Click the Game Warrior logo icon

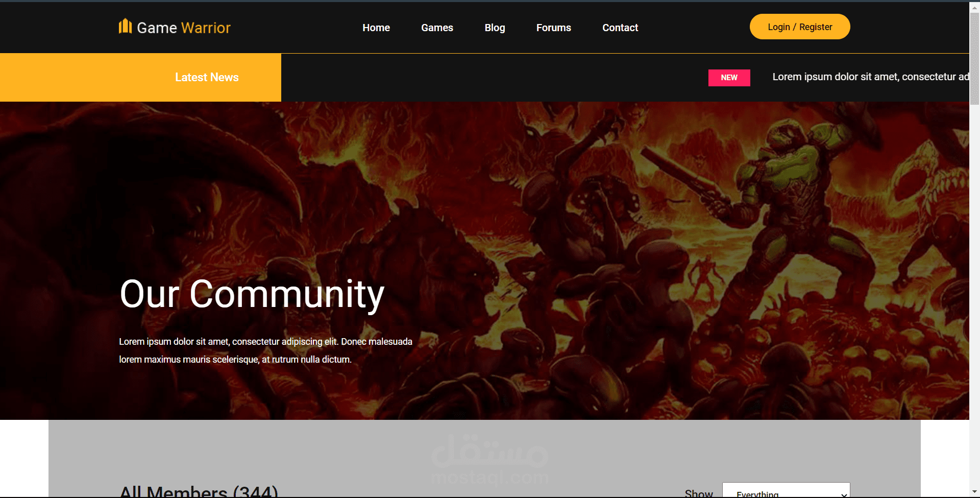(125, 26)
